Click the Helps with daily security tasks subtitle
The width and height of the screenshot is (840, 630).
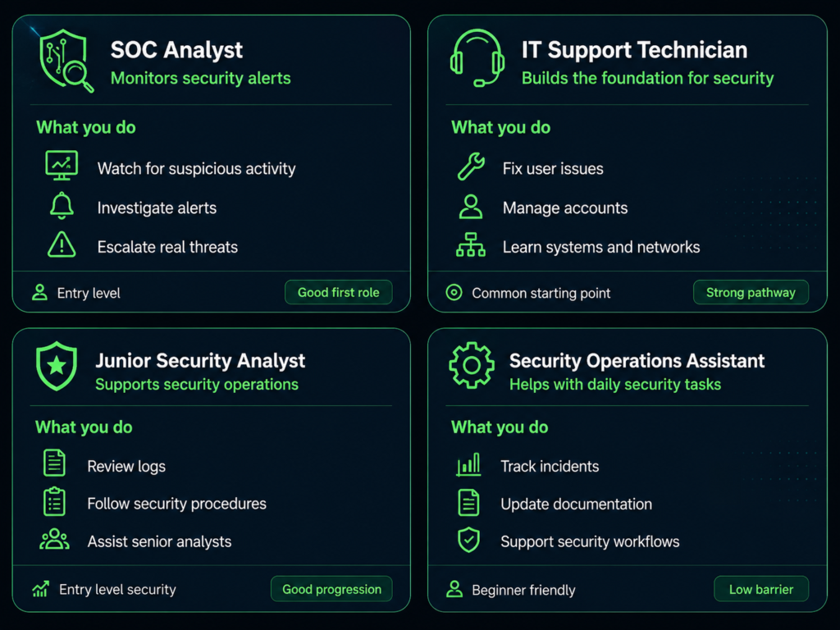pos(615,385)
